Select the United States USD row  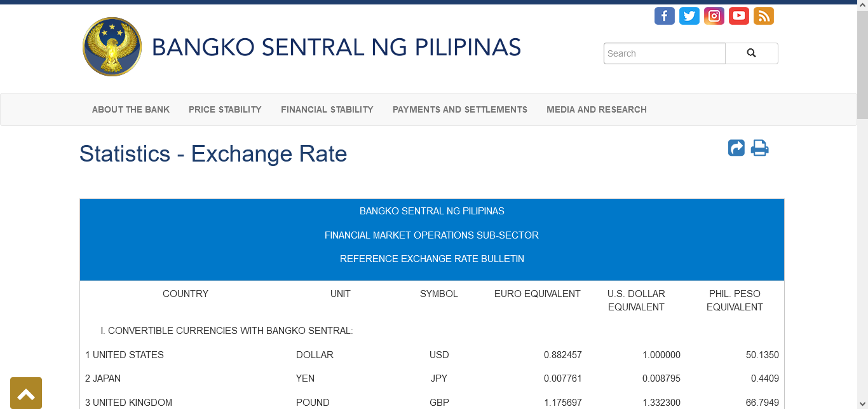point(431,355)
